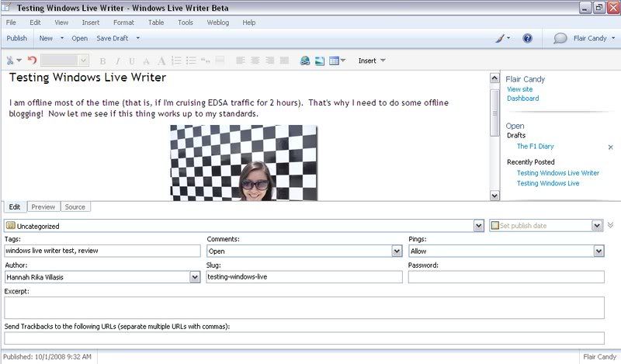Click the speech bubble blog icon

coord(560,39)
